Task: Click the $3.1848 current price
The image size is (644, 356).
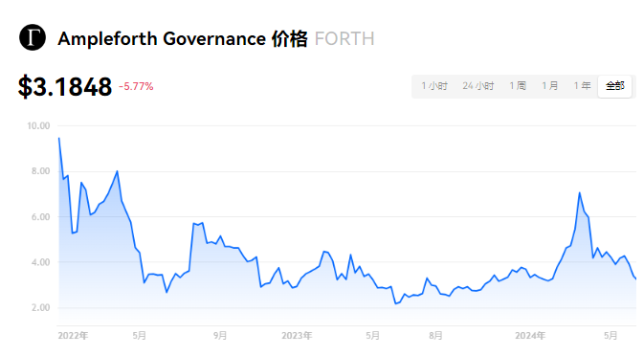Action: tap(65, 87)
